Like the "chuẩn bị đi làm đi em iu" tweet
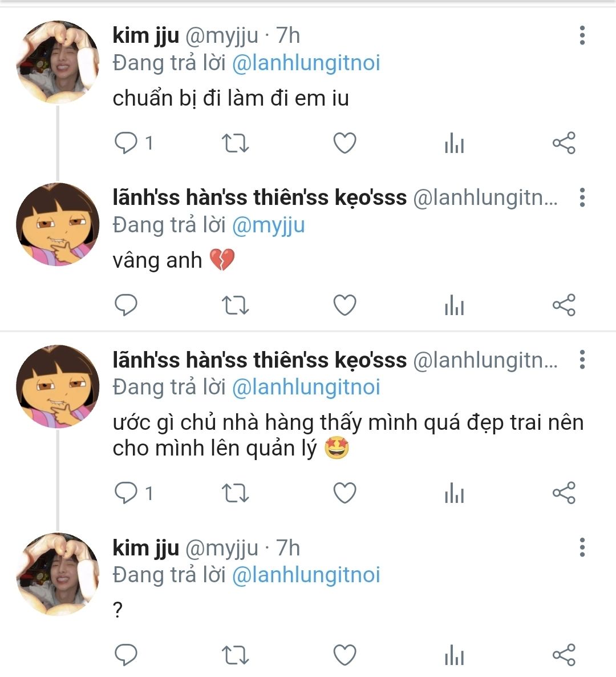This screenshot has height=677, width=616. tap(345, 143)
